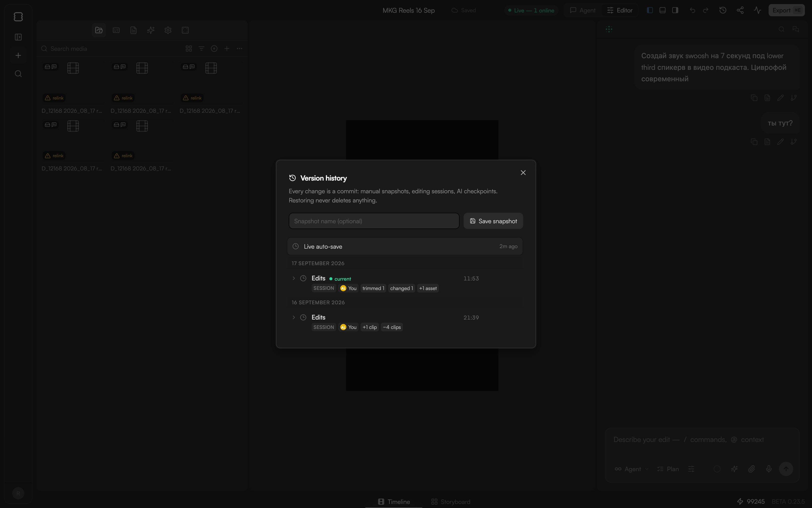This screenshot has width=812, height=508.
Task: Click the Search media field
Action: pos(111,49)
